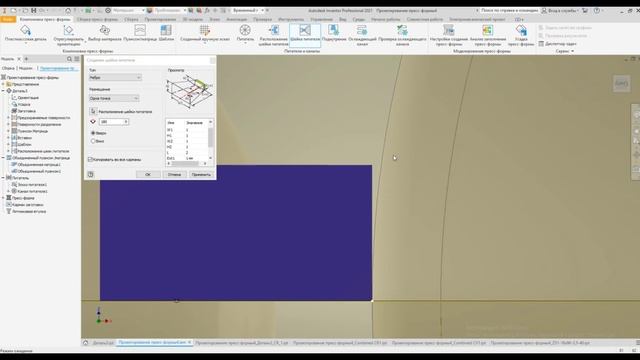The width and height of the screenshot is (640, 360).
Task: Switch to Сборка пресс-формы ribbon tab
Action: click(97, 19)
